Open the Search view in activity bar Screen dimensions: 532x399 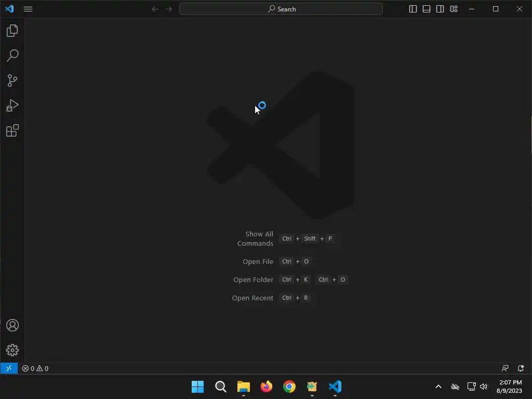click(x=12, y=55)
